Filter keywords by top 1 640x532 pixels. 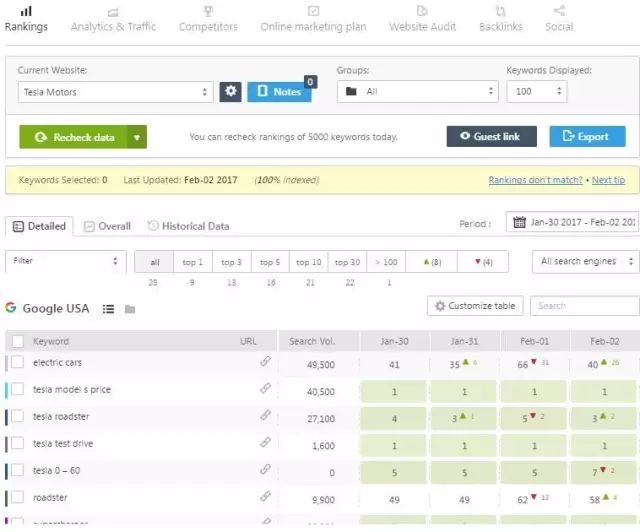click(193, 262)
